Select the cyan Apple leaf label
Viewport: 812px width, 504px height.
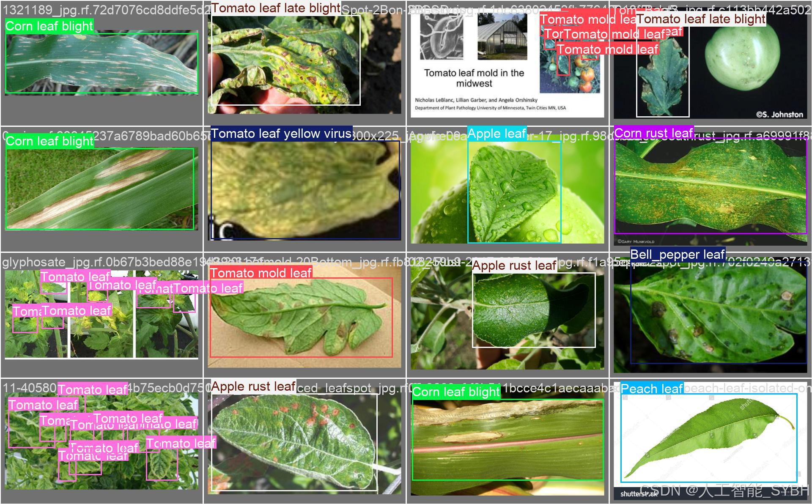tap(497, 134)
